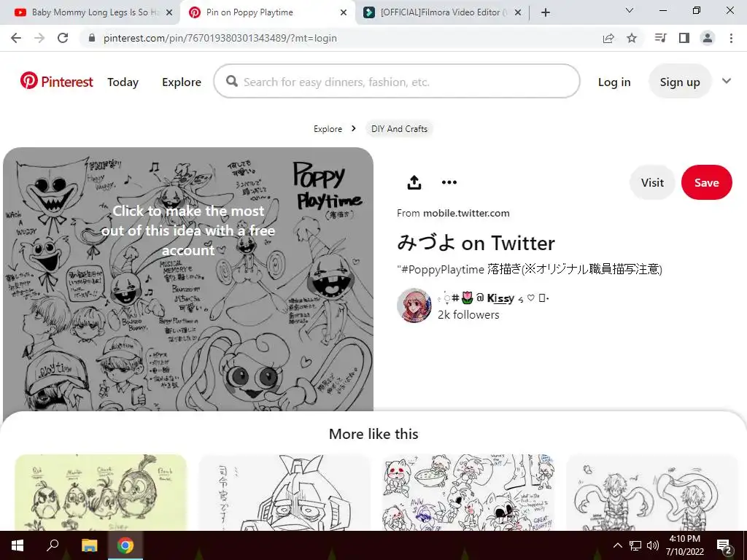
Task: Open a new browser tab
Action: pyautogui.click(x=546, y=12)
